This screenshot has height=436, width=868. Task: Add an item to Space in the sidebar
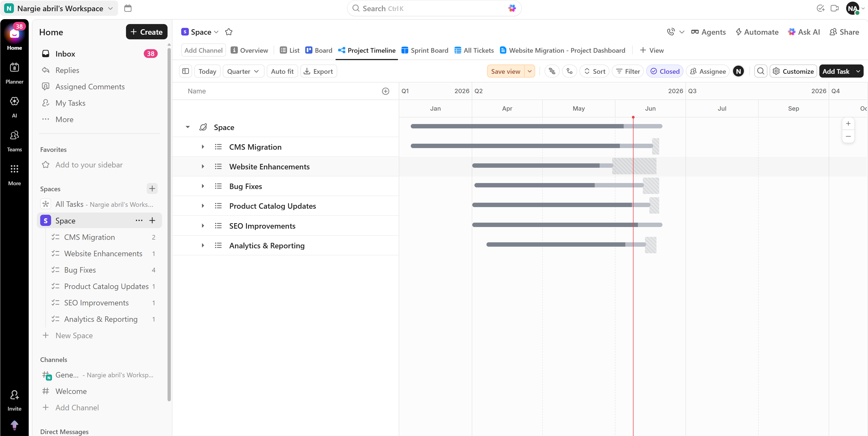pyautogui.click(x=152, y=220)
